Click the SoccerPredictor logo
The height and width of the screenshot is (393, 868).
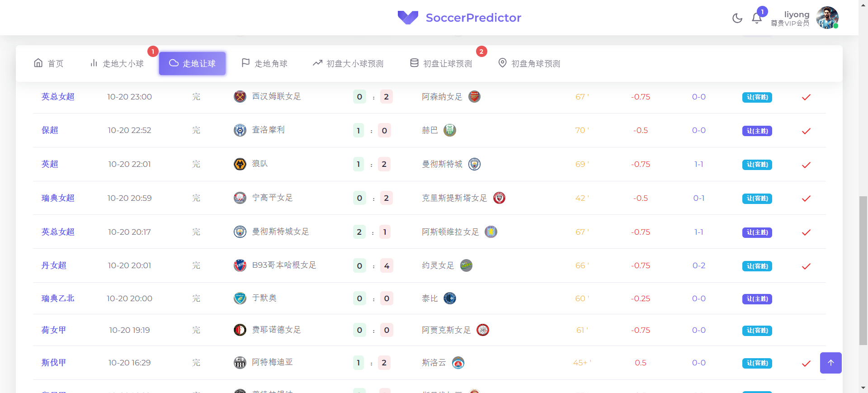459,18
